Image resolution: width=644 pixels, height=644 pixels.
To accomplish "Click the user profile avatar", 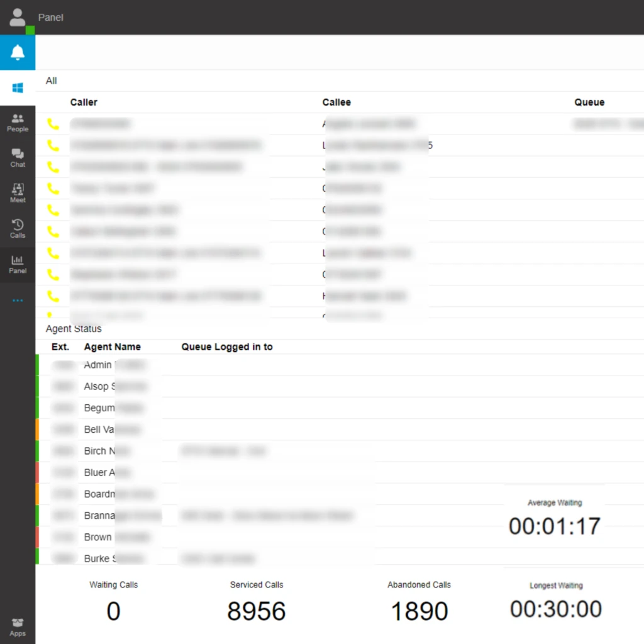I will 17,17.
